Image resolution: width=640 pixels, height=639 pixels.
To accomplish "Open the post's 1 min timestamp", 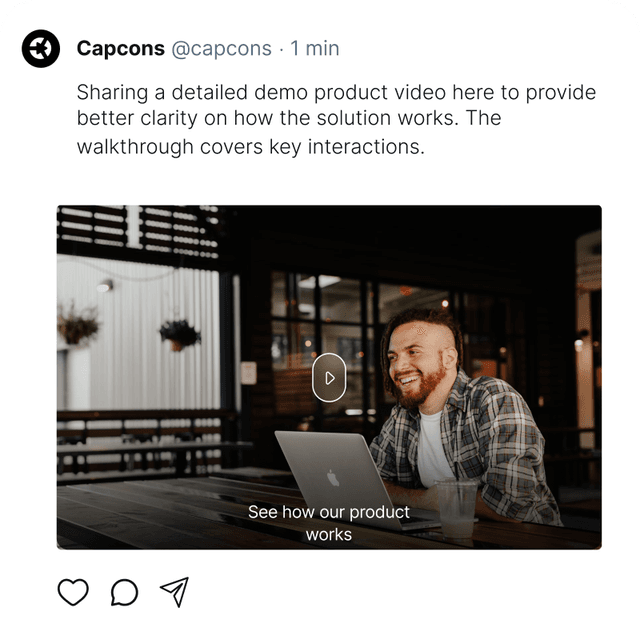I will coord(315,48).
